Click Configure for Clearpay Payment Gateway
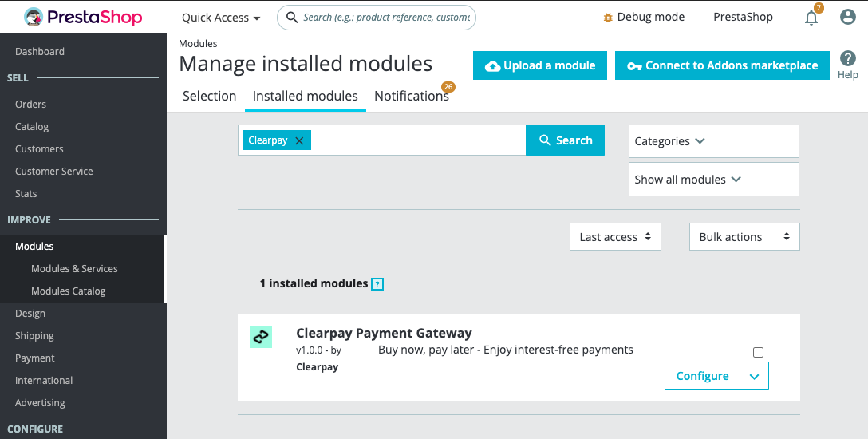The width and height of the screenshot is (868, 439). (x=702, y=376)
